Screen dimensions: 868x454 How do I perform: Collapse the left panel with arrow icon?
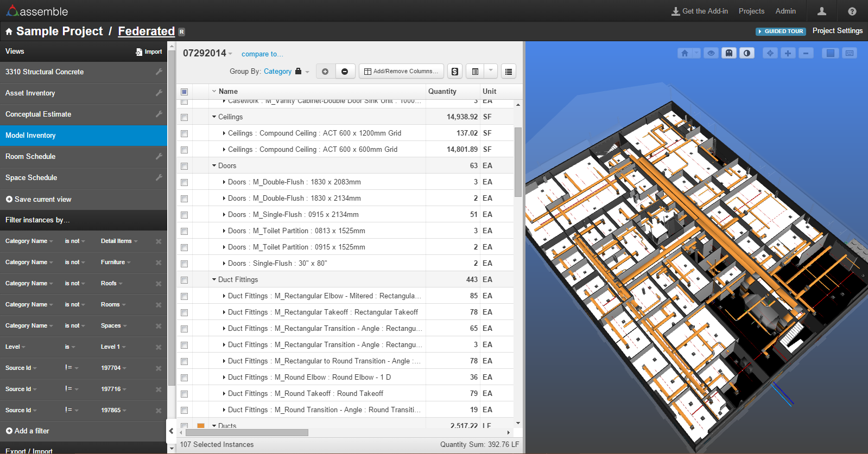pyautogui.click(x=171, y=431)
